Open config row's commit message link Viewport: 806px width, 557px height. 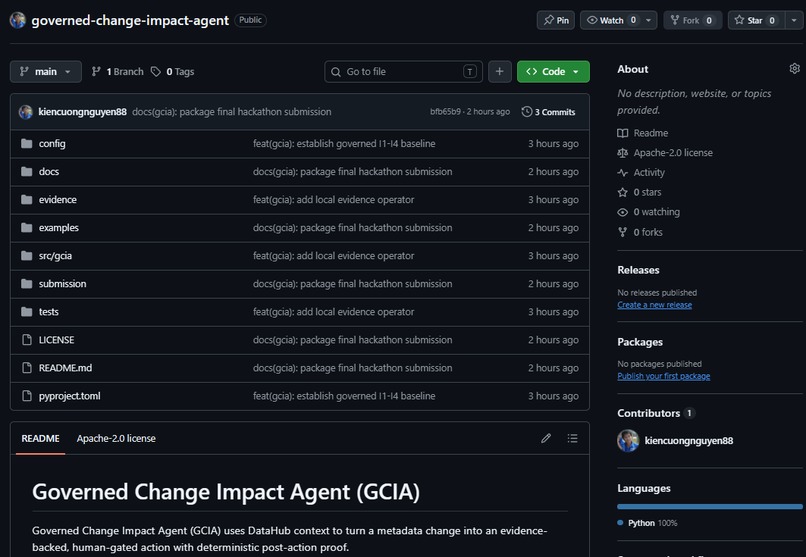(344, 143)
